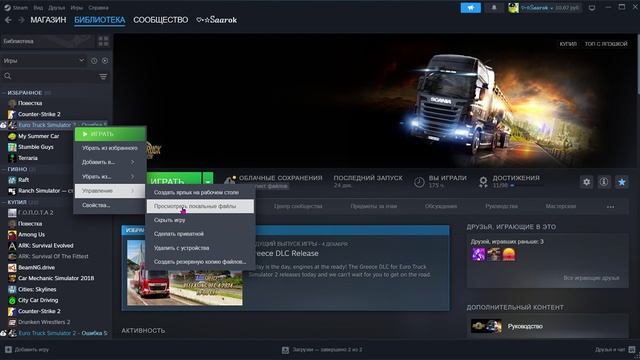Click ИГРАТЬ in context menu
Image resolution: width=640 pixels, height=360 pixels.
pyautogui.click(x=110, y=134)
